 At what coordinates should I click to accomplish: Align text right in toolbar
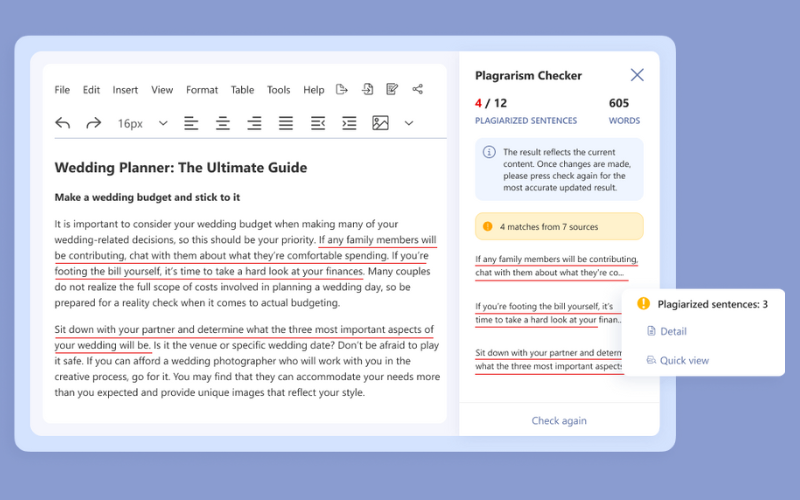[x=254, y=123]
